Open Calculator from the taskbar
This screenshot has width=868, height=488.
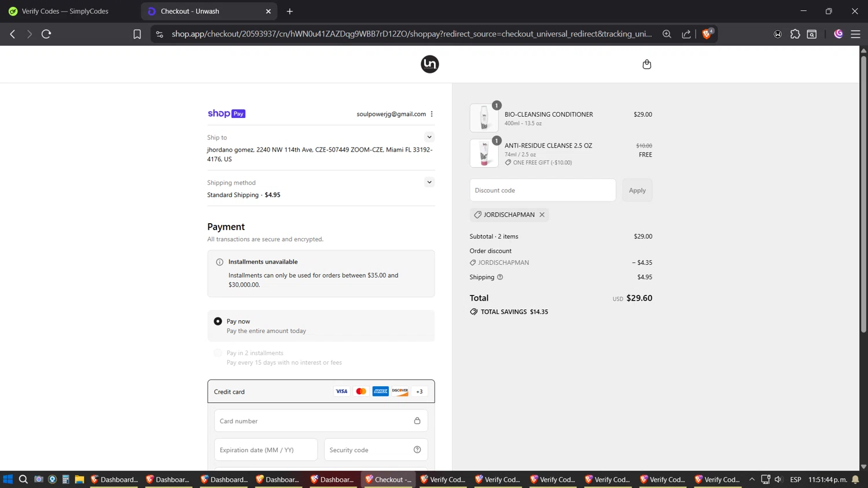pyautogui.click(x=66, y=479)
